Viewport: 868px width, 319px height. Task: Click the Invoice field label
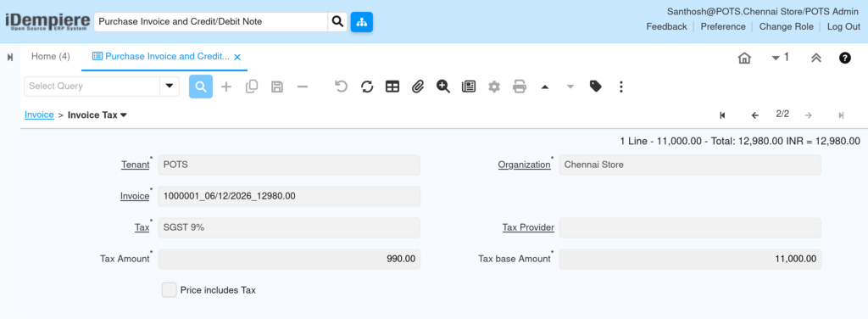click(x=135, y=196)
